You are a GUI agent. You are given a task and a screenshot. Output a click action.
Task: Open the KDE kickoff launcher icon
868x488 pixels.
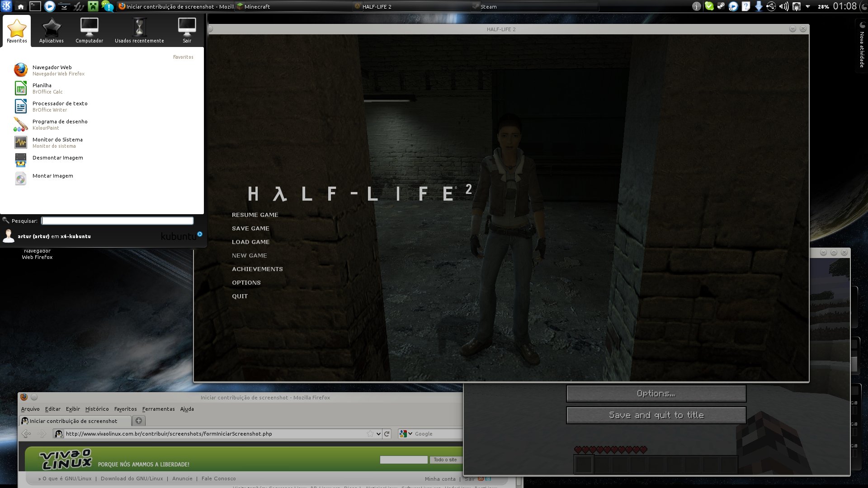click(6, 6)
